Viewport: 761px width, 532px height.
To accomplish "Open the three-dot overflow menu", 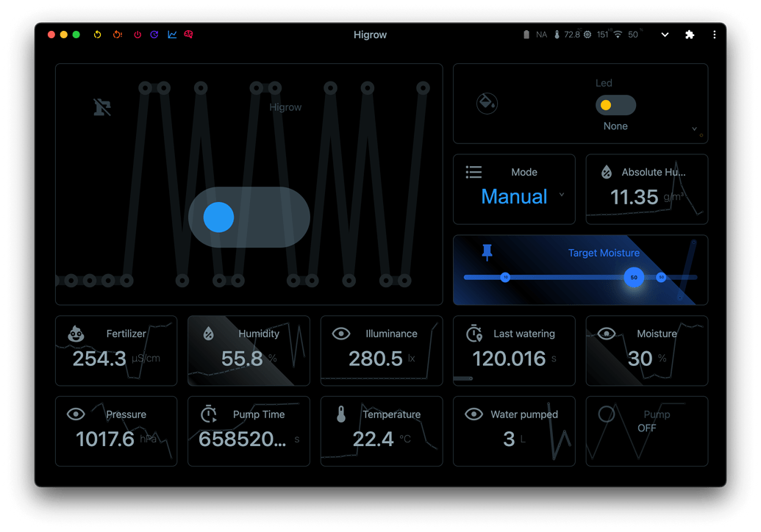I will coord(715,35).
